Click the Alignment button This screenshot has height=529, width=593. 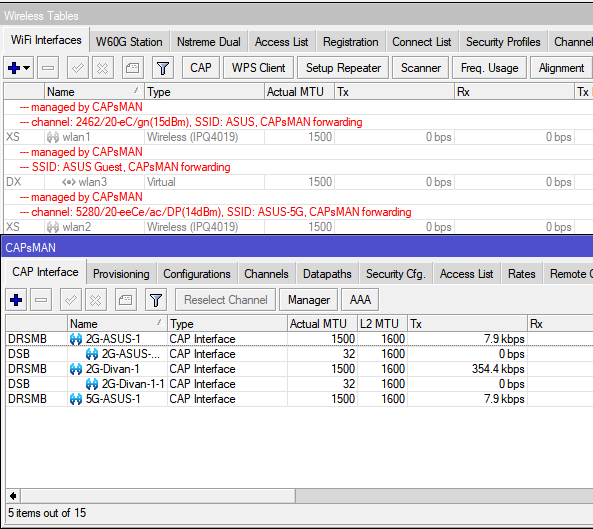click(561, 68)
